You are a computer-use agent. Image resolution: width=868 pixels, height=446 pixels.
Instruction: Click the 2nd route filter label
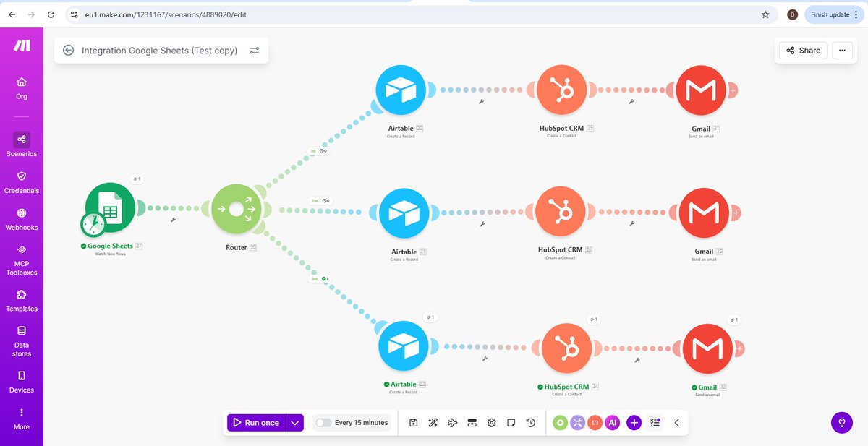click(x=320, y=200)
